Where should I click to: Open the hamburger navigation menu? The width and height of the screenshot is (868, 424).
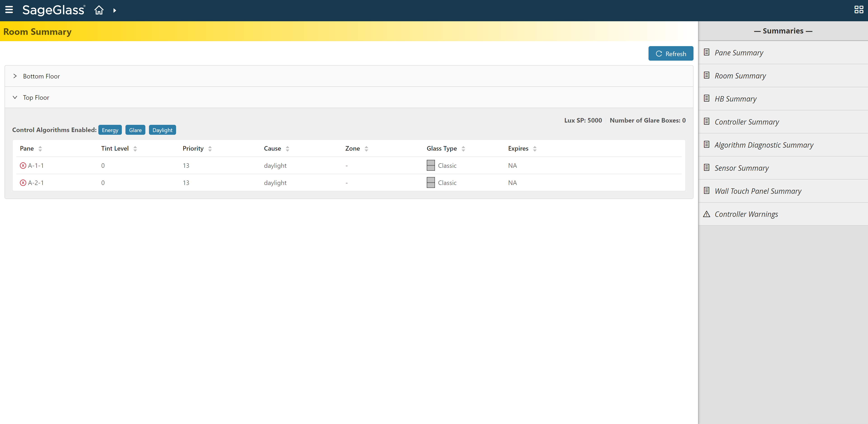[9, 10]
